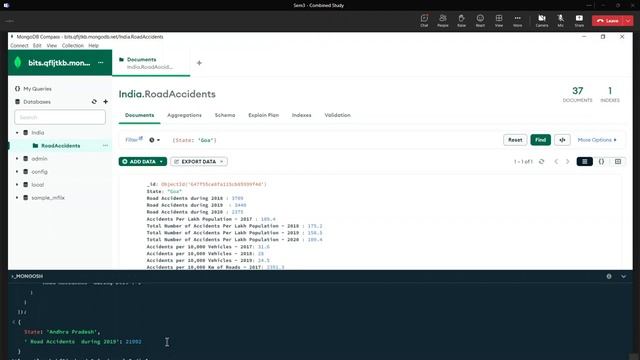The height and width of the screenshot is (360, 640).
Task: Open My Queries in sidebar
Action: click(x=37, y=89)
